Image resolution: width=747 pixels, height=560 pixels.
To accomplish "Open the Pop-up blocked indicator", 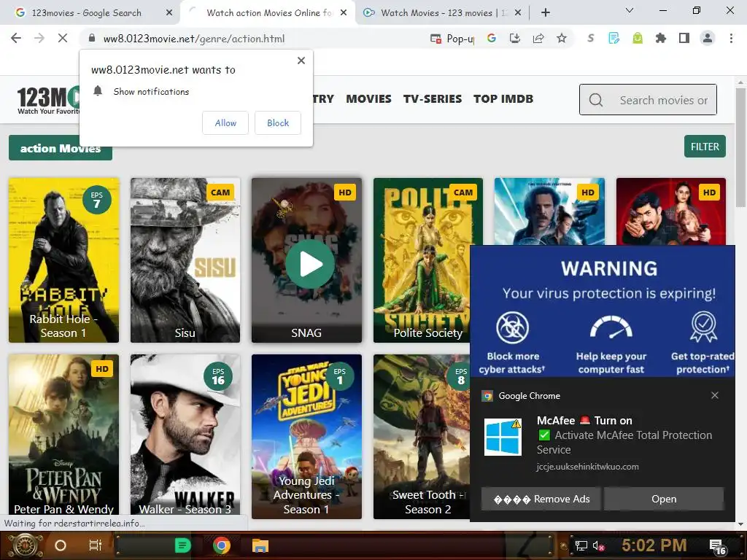I will tap(452, 39).
